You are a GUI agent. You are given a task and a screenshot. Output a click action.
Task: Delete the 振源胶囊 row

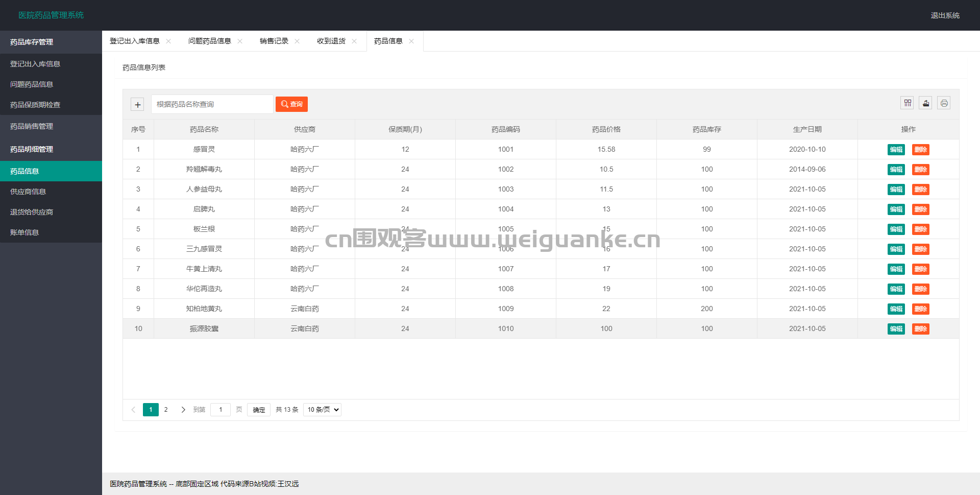pyautogui.click(x=920, y=329)
